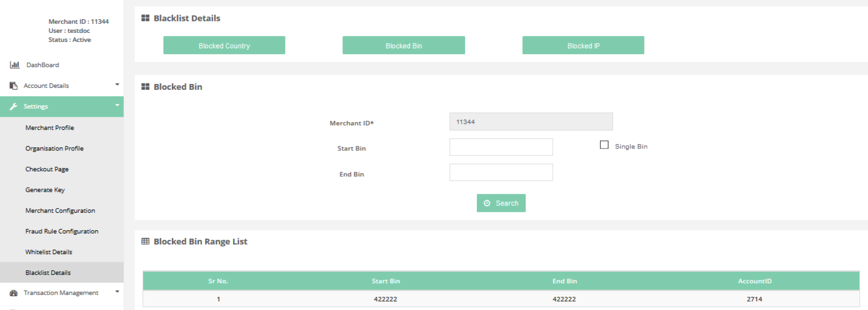868x310 pixels.
Task: Click the Settings wrench icon
Action: coord(14,106)
